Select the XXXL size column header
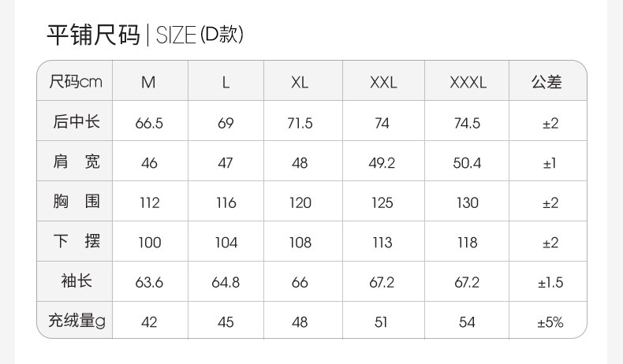Viewport: 623px width, 364px height. point(468,82)
